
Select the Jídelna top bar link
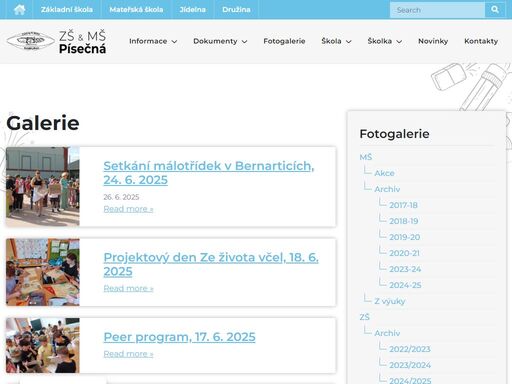(x=192, y=10)
